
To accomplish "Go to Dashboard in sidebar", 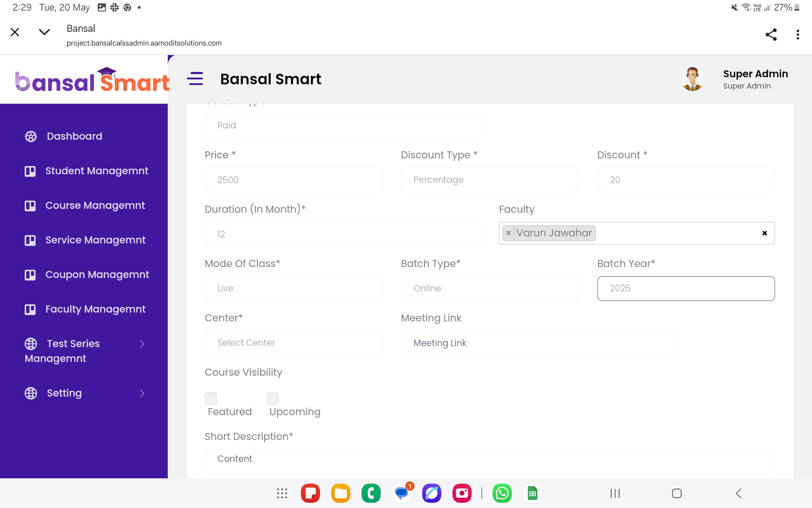I will (x=74, y=136).
